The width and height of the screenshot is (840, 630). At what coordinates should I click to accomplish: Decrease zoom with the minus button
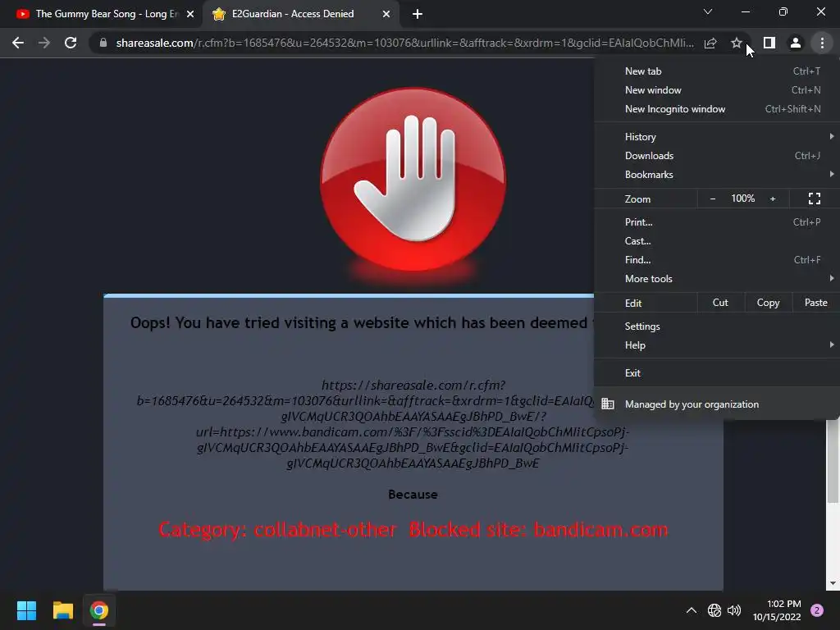coord(713,199)
